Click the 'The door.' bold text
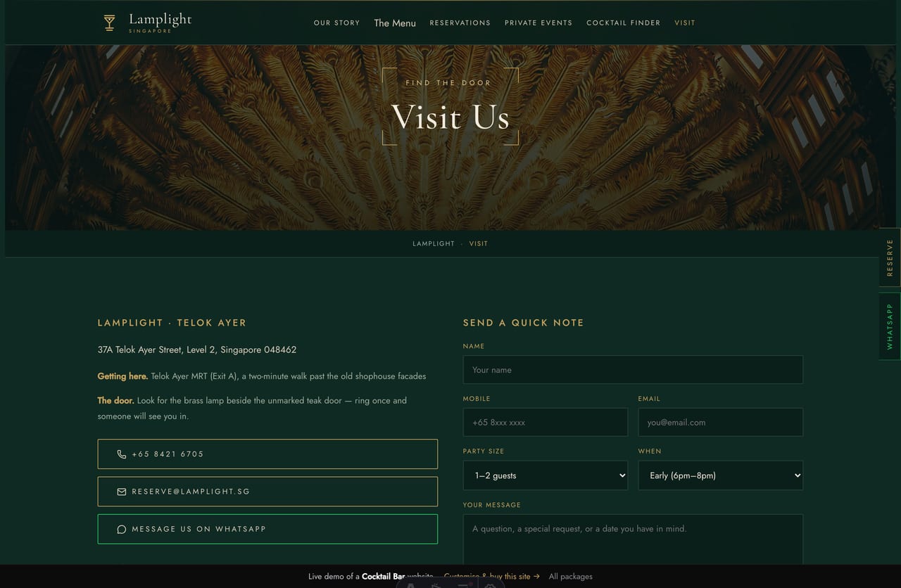The width and height of the screenshot is (901, 588). coord(115,400)
